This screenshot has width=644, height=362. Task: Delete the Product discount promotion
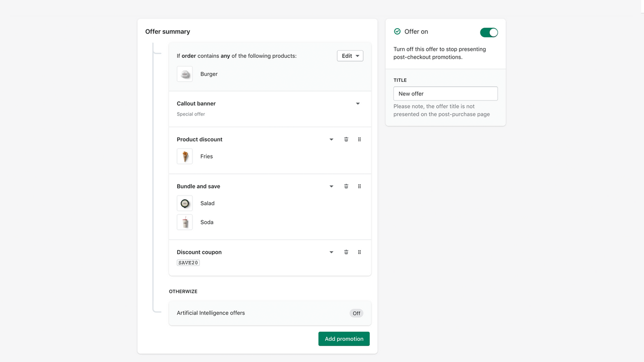click(346, 139)
